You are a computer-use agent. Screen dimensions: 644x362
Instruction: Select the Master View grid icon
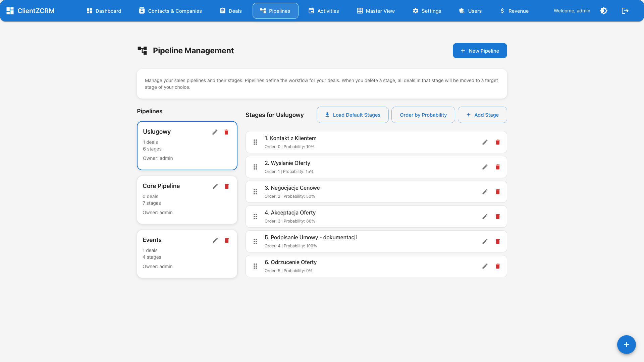coord(359,10)
